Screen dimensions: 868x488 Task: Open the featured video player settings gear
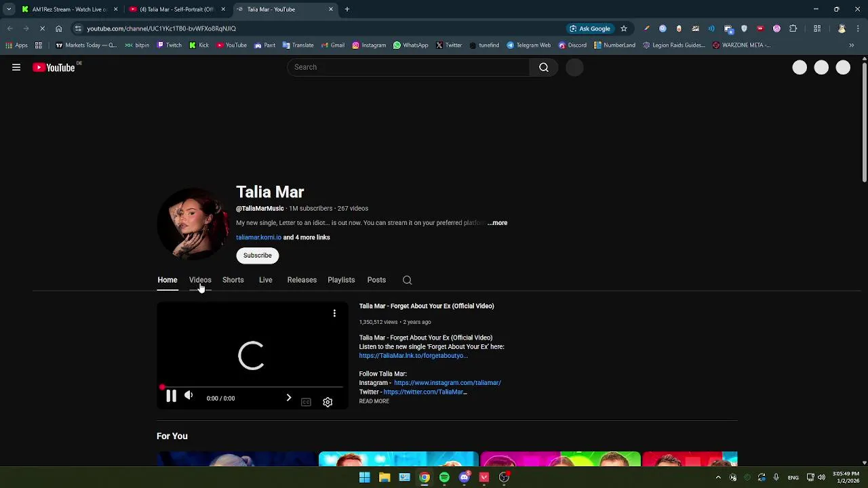328,402
